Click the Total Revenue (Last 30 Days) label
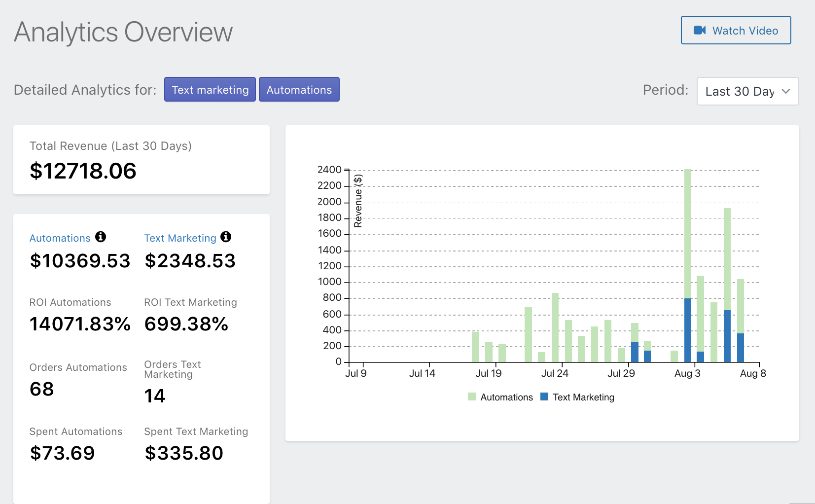This screenshot has height=504, width=815. 110,146
